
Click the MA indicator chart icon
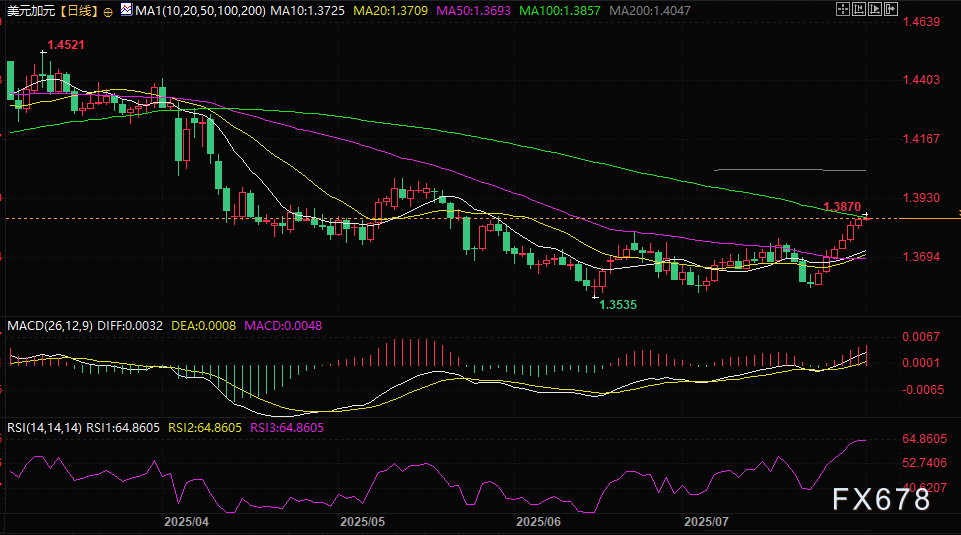click(125, 9)
